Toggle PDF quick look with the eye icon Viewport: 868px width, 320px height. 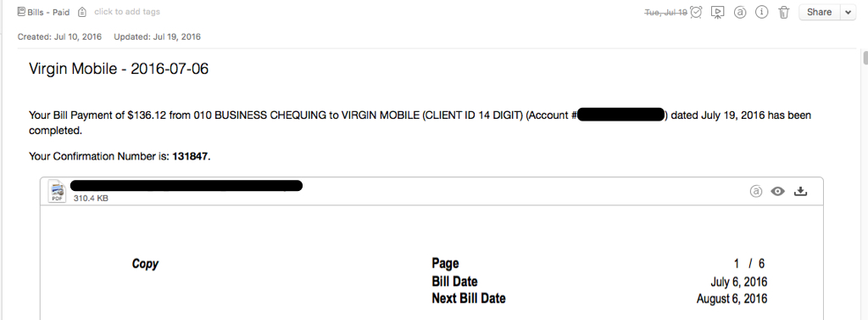(x=778, y=191)
